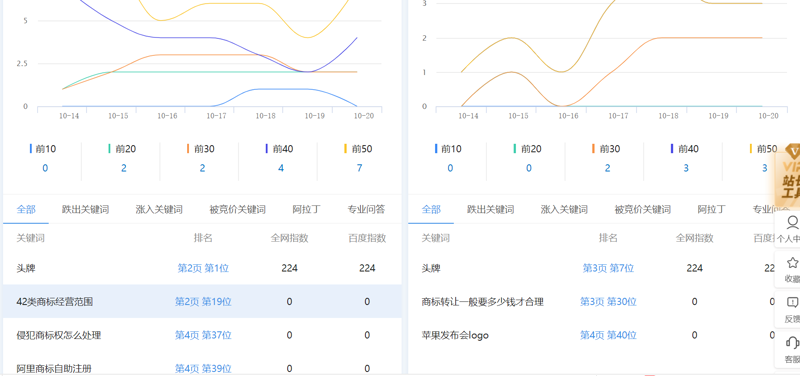Toggle 前40 legend in left chart

279,149
